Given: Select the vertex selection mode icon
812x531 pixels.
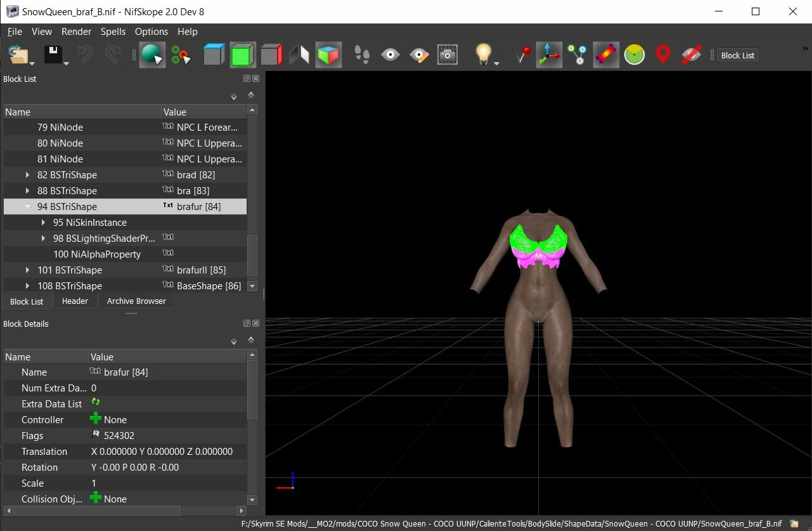Looking at the screenshot, I should pos(181,55).
